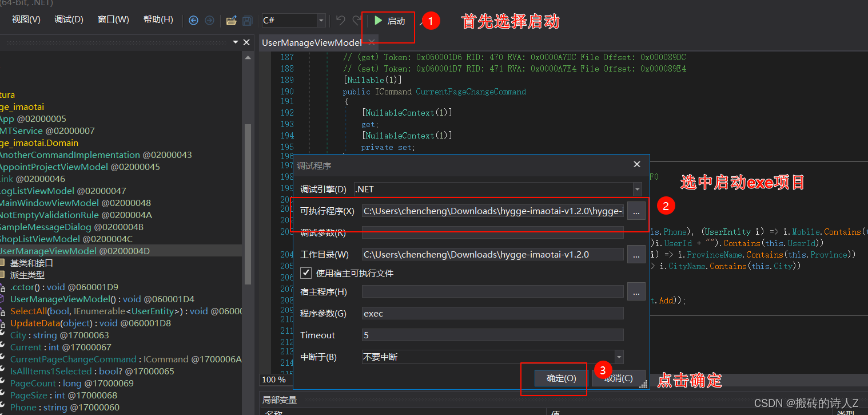Click the 宿主程序(H) input field
The image size is (868, 415).
click(x=493, y=292)
